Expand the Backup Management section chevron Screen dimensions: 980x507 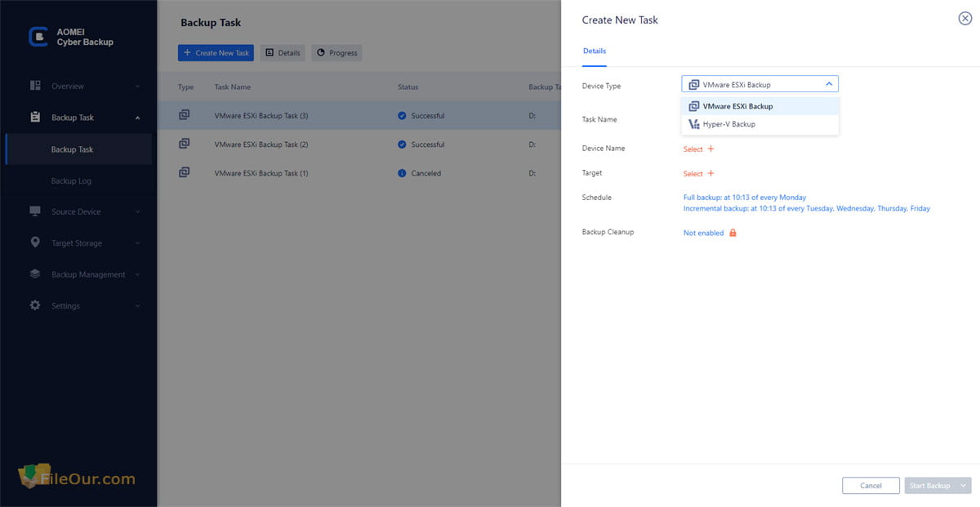pyautogui.click(x=137, y=275)
